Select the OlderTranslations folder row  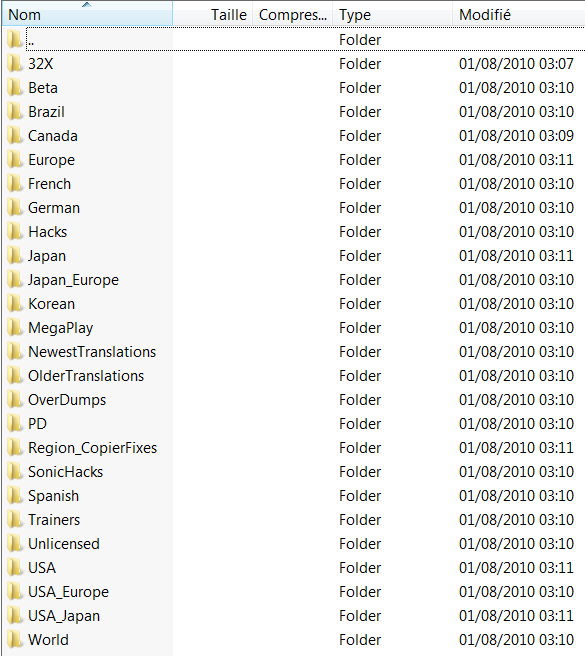(293, 376)
